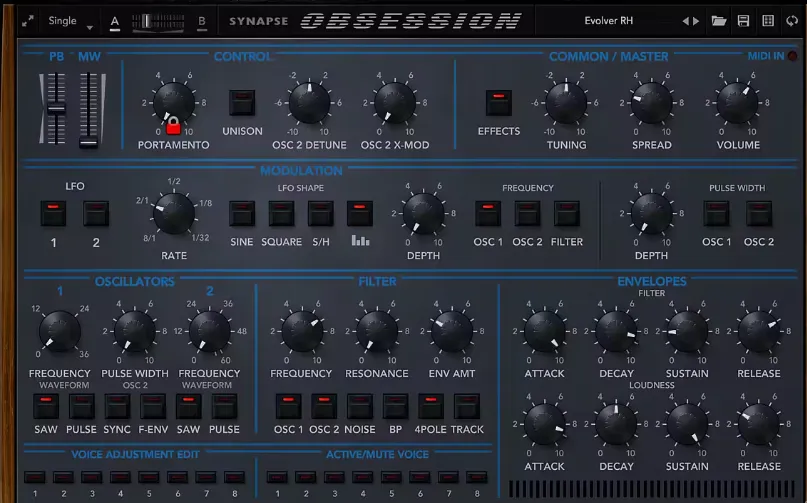Go to next preset with right arrow

point(696,21)
